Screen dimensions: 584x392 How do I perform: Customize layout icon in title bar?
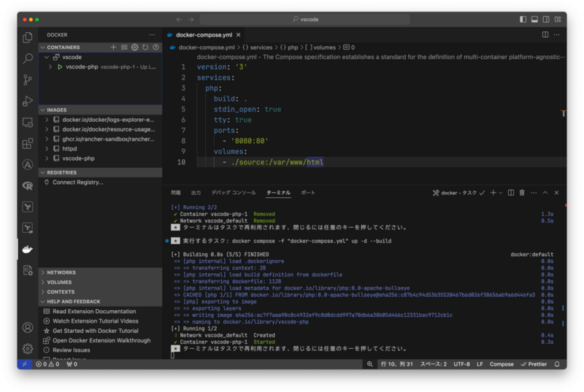pos(558,20)
